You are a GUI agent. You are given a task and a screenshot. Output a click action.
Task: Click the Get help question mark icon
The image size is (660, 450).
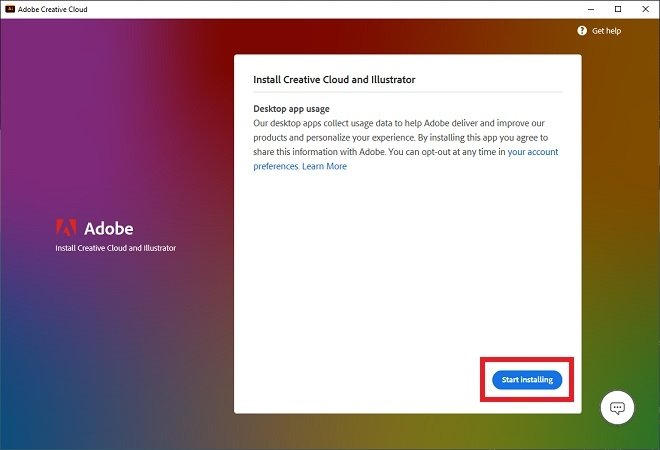tap(582, 31)
